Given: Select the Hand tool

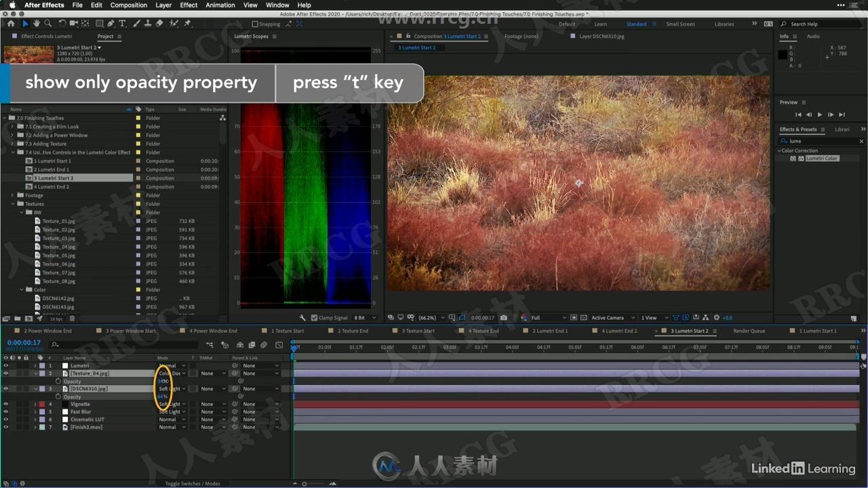Looking at the screenshot, I should click(x=37, y=23).
